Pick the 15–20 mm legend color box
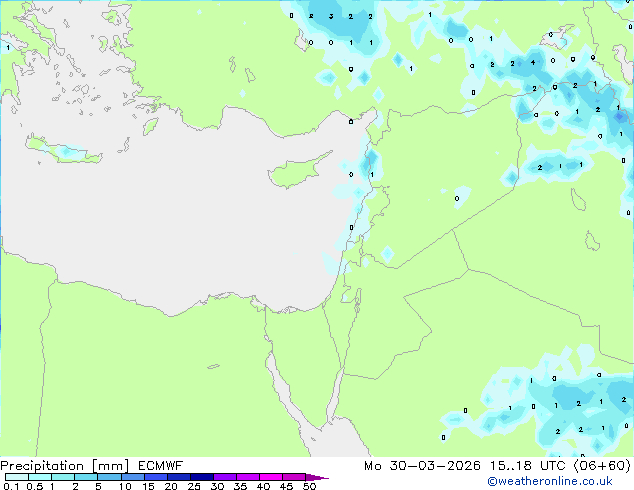 click(156, 477)
